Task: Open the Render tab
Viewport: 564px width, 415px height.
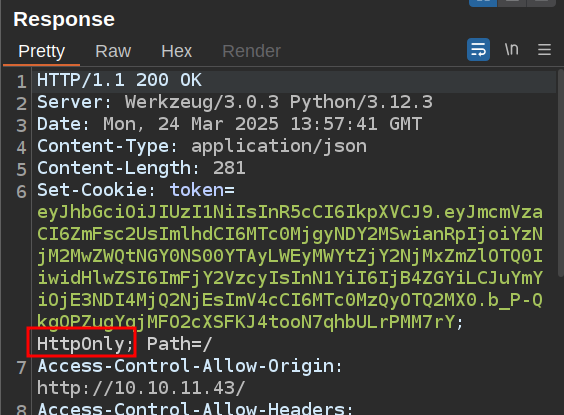Action: pyautogui.click(x=251, y=51)
